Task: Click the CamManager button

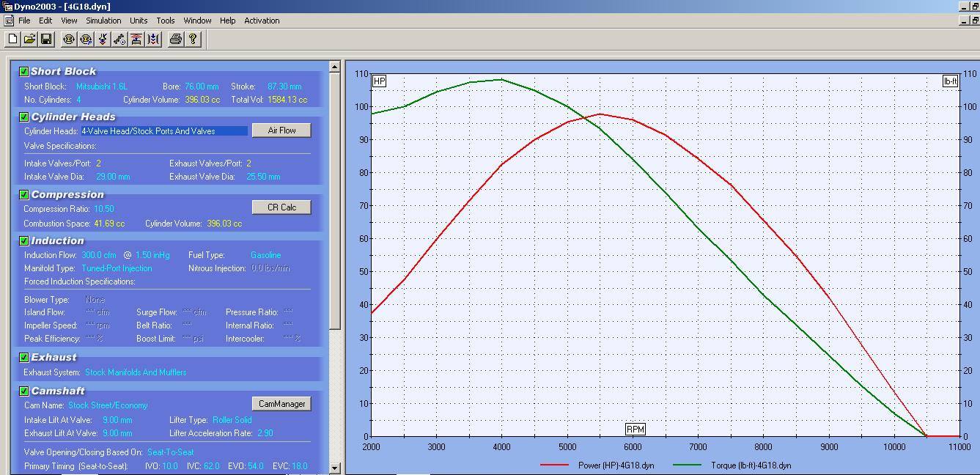Action: click(281, 404)
